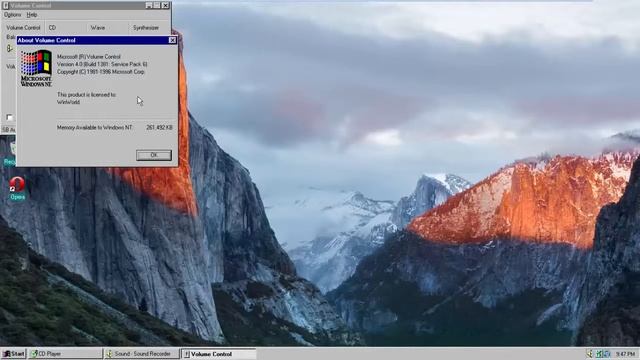Open the Start menu
Viewport: 640px width, 360px height.
tap(13, 354)
